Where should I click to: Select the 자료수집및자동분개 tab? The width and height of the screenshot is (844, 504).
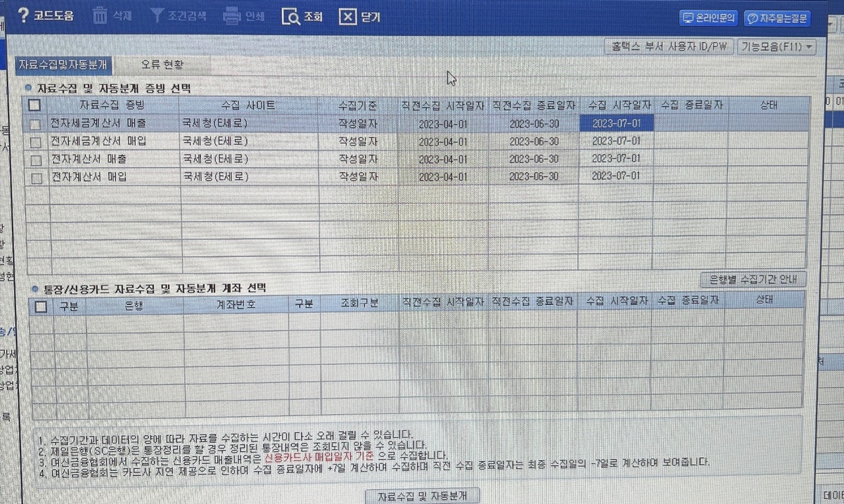click(x=63, y=65)
